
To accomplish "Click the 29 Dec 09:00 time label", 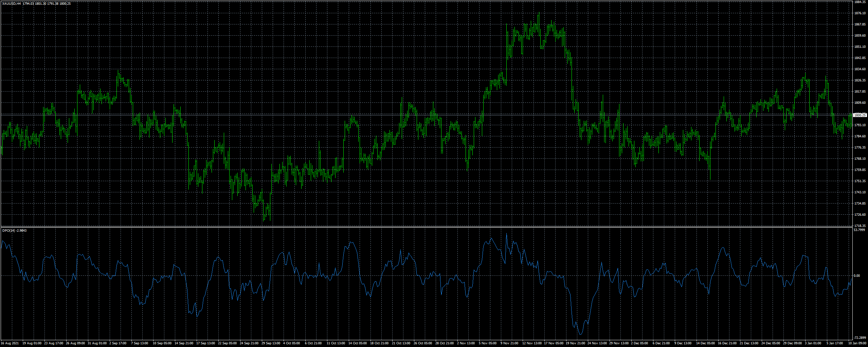I will (x=793, y=343).
